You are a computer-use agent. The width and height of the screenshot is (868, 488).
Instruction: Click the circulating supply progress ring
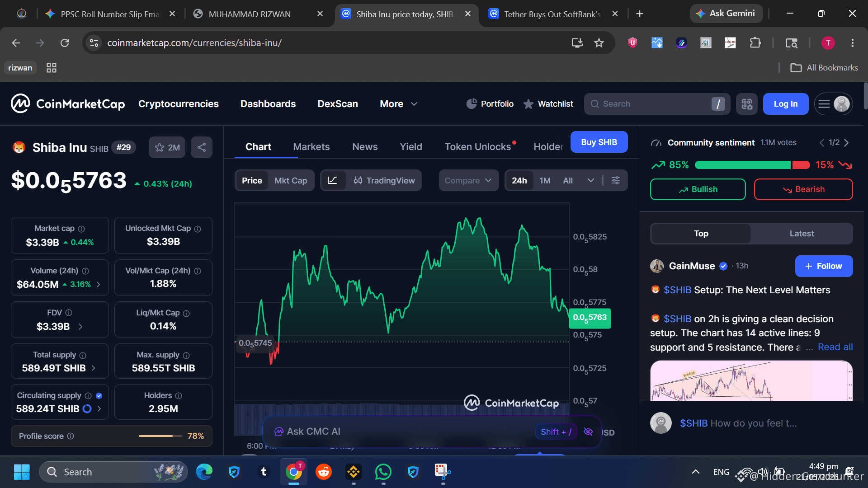tap(87, 408)
